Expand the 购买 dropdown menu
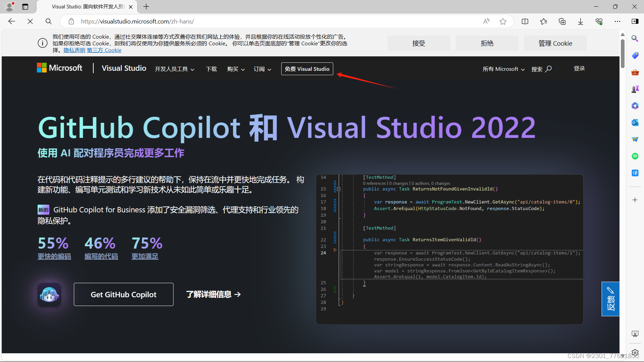644x362 pixels. click(x=236, y=69)
